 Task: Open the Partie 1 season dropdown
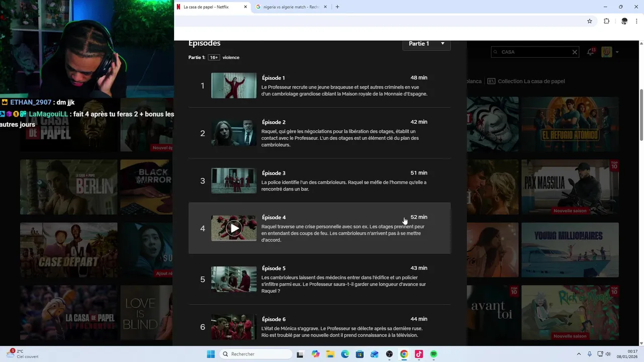pos(427,44)
